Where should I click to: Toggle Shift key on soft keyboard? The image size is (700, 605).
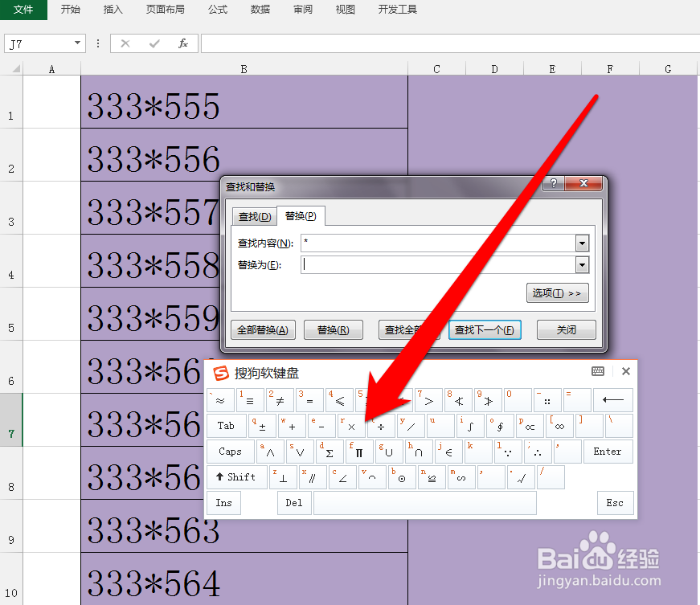236,477
